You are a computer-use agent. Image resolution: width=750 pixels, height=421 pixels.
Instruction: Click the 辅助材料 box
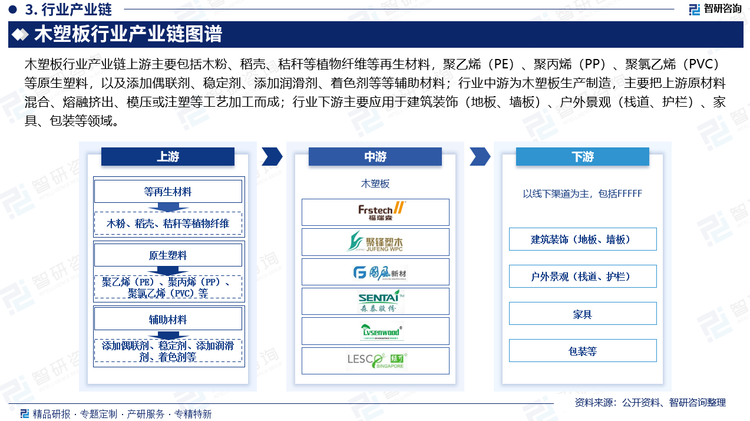point(168,319)
